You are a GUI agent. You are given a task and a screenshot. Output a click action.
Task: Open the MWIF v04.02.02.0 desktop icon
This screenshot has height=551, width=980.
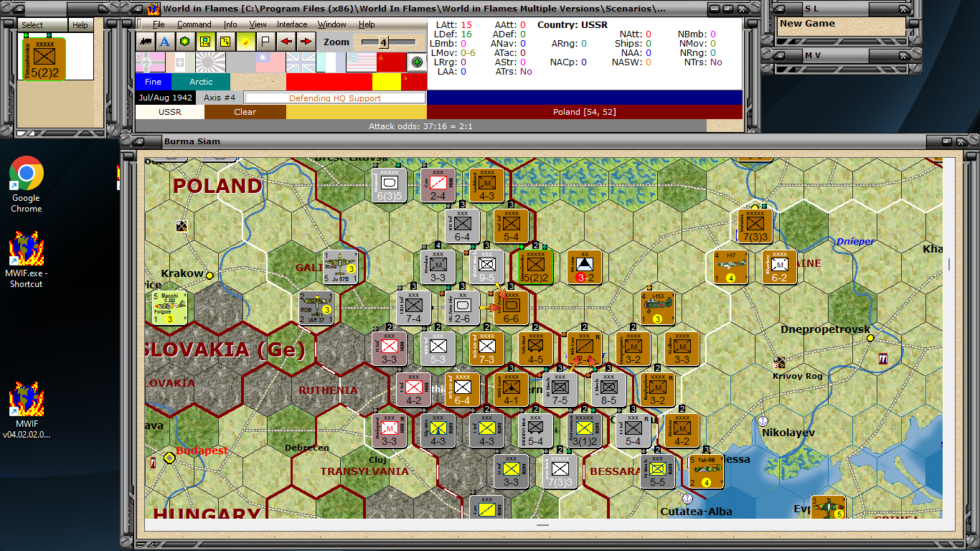point(27,410)
